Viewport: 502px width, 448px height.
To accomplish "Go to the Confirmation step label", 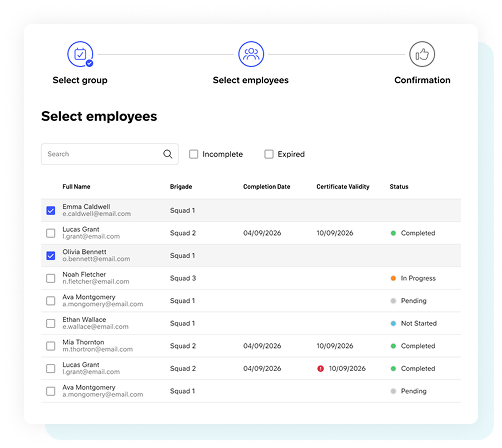I will [422, 80].
